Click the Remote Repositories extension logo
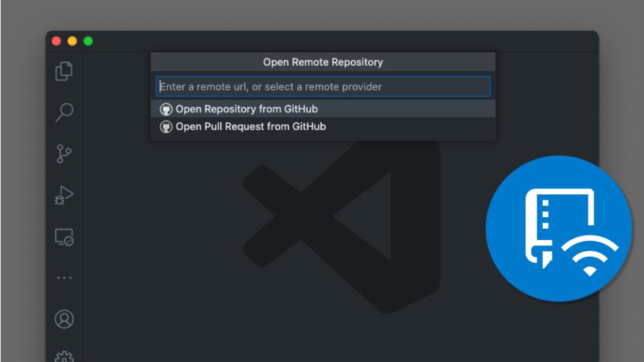This screenshot has height=362, width=644. [559, 229]
